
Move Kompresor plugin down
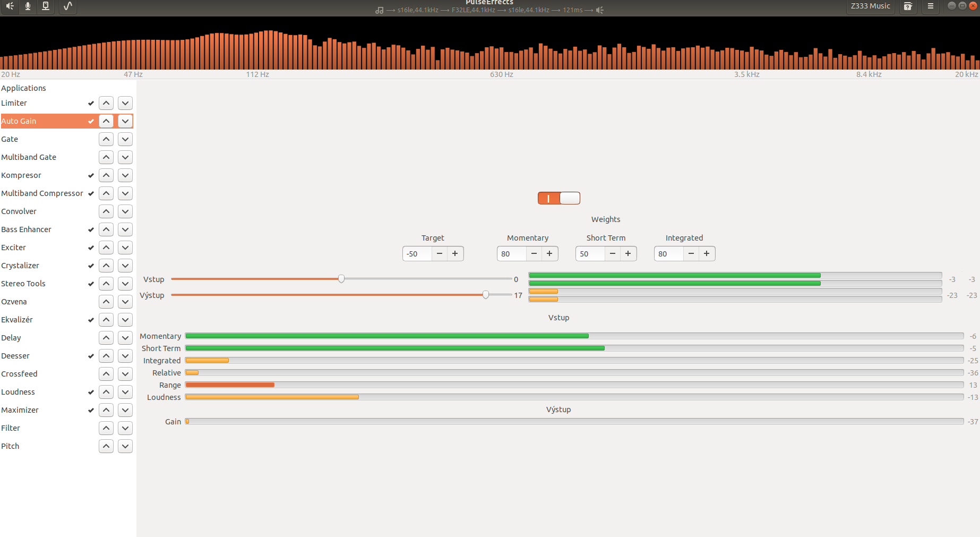pos(125,175)
